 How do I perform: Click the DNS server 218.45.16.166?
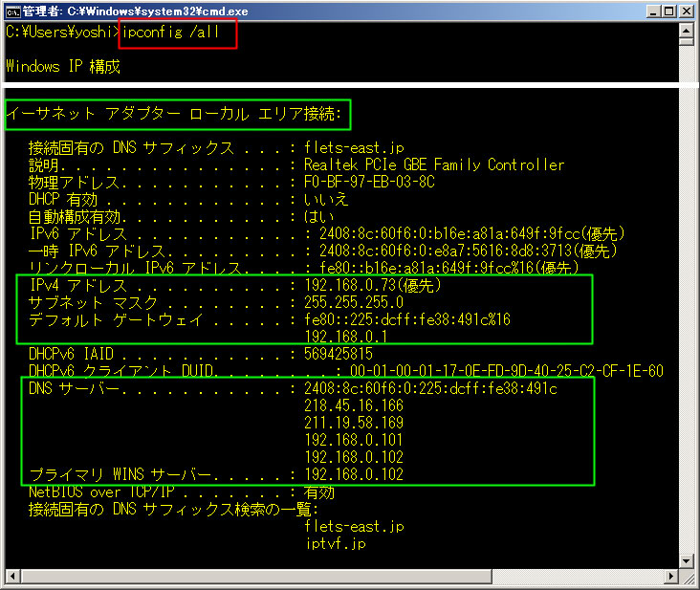point(354,405)
